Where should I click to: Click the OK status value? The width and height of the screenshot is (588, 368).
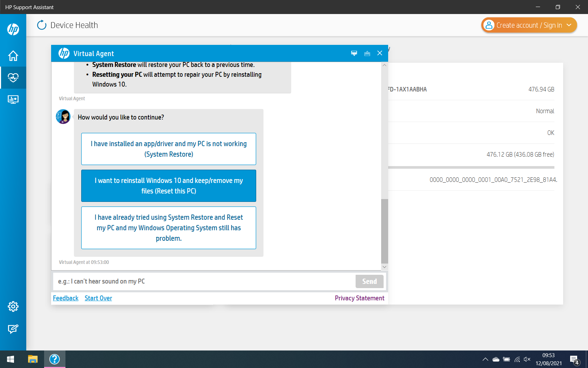(551, 133)
